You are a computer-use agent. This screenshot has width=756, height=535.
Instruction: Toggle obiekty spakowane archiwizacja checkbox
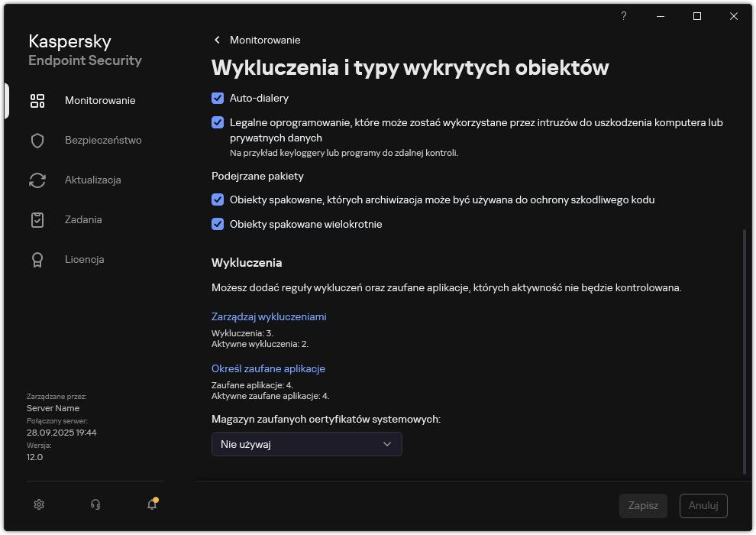click(218, 199)
